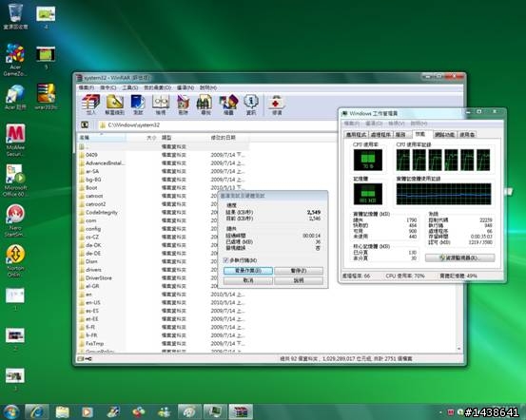Select the Boot folder row
The height and width of the screenshot is (420, 526).
[x=163, y=188]
